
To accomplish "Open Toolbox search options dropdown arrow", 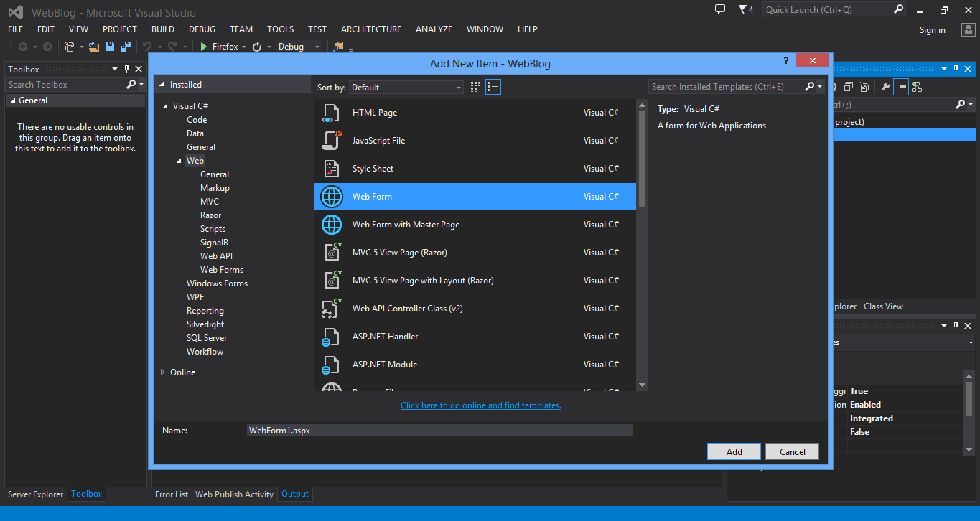I will coord(141,85).
